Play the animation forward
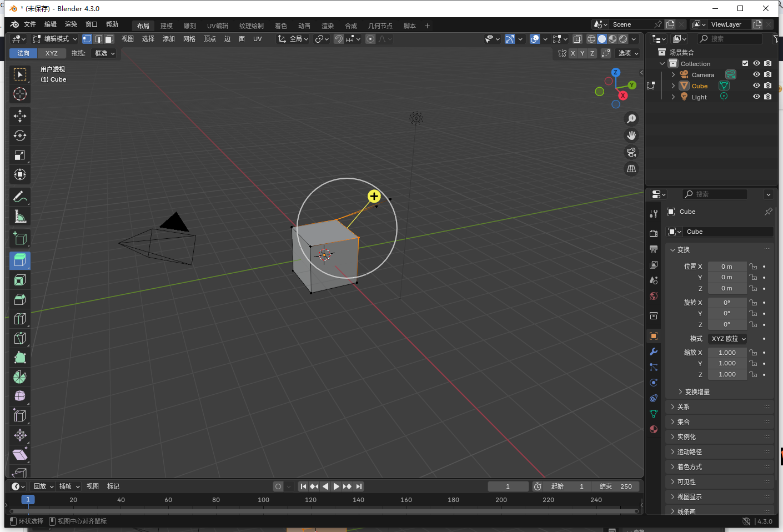Viewport: 783px width, 532px height. click(x=336, y=486)
